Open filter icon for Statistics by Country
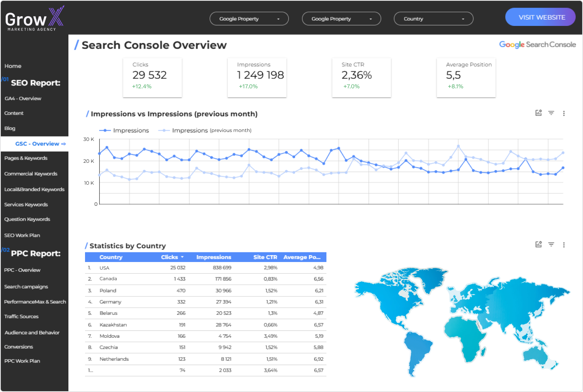Screen dimensions: 583x392 [x=551, y=244]
